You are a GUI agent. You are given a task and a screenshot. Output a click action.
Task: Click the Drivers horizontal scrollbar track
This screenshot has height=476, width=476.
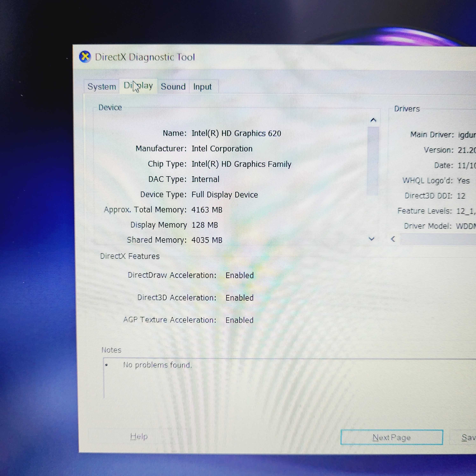click(437, 239)
